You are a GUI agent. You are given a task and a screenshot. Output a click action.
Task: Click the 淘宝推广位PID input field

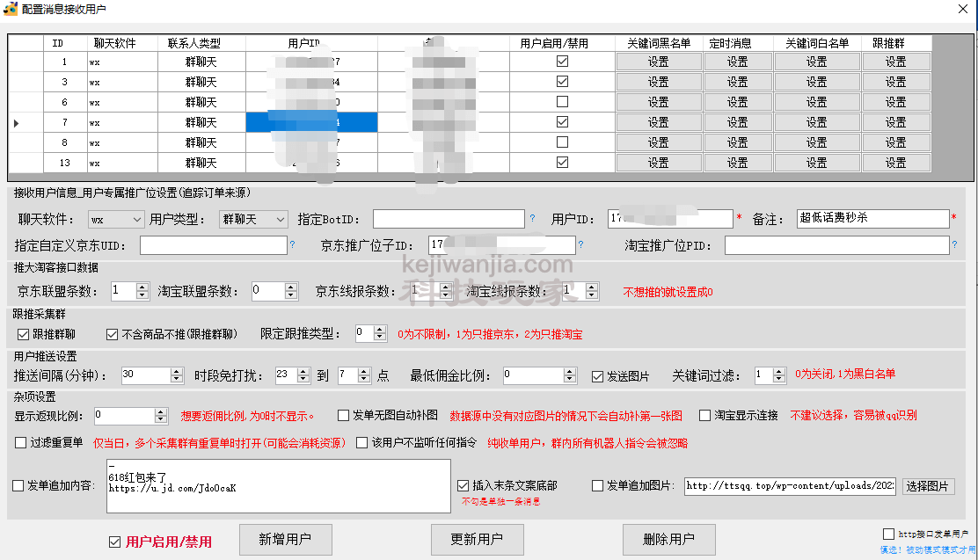[836, 245]
